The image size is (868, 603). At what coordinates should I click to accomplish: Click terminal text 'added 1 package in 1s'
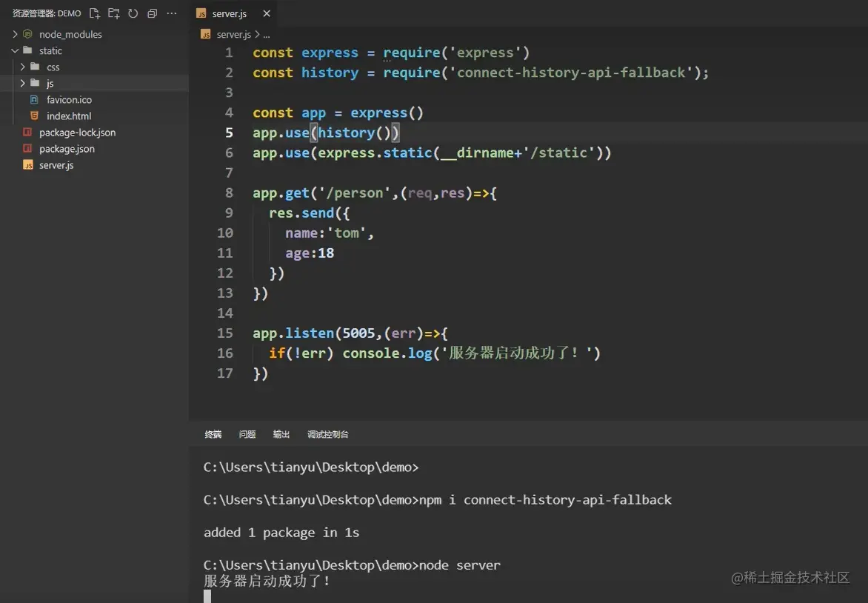pyautogui.click(x=281, y=533)
